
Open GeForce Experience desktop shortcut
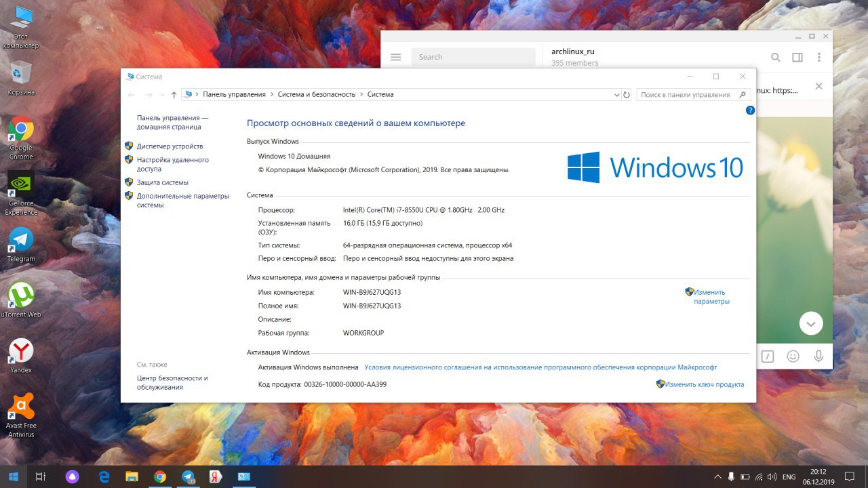(x=21, y=193)
